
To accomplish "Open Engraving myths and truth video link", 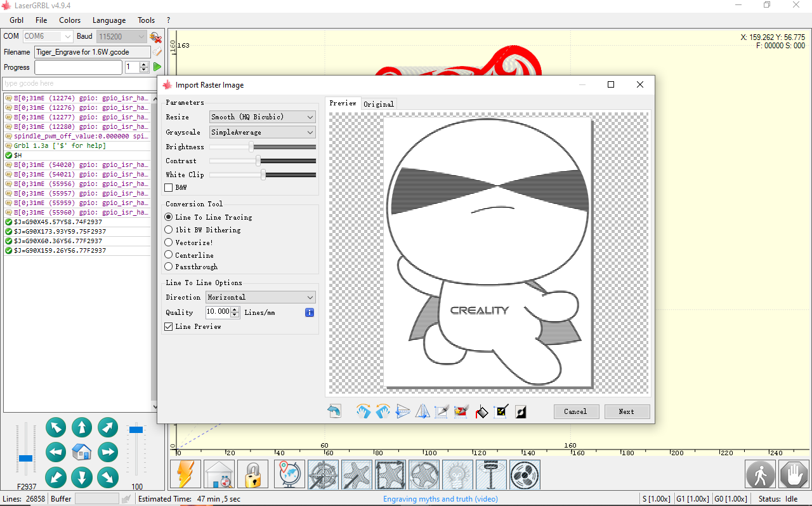I will [440, 499].
